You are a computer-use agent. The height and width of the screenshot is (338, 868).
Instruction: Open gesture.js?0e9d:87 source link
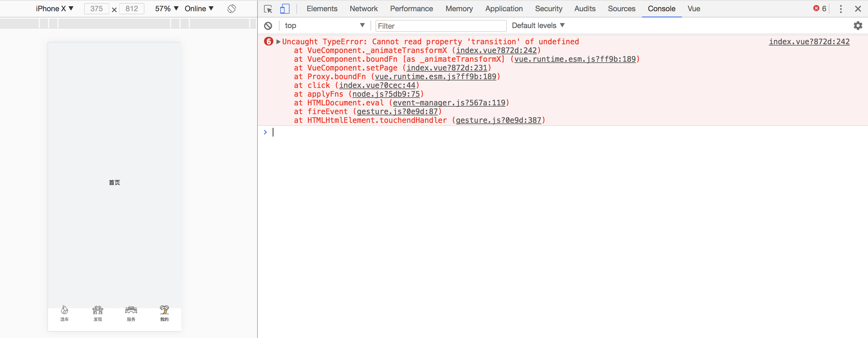point(397,111)
